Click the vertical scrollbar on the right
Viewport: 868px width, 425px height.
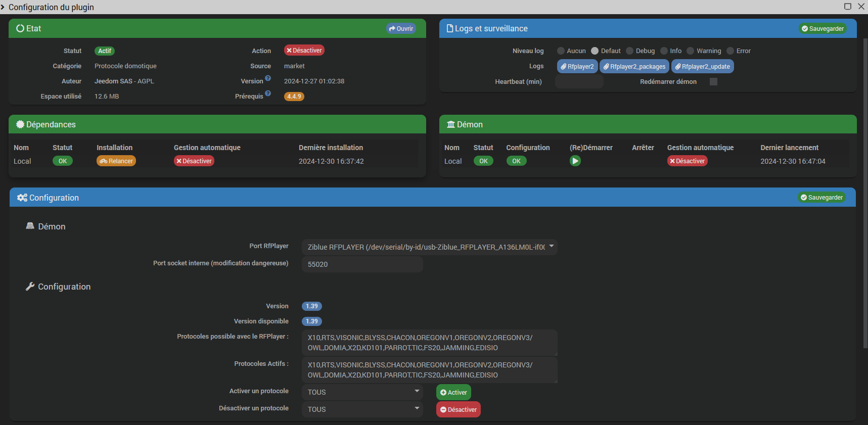point(865,192)
